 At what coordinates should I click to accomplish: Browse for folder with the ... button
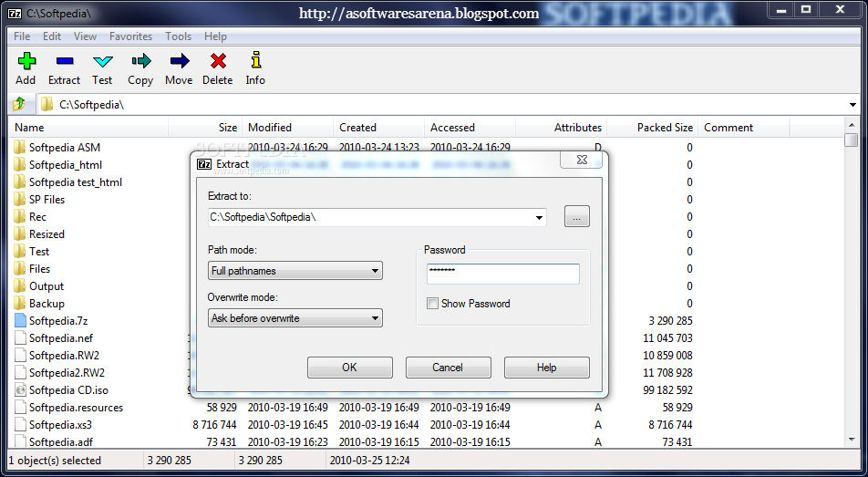tap(577, 217)
